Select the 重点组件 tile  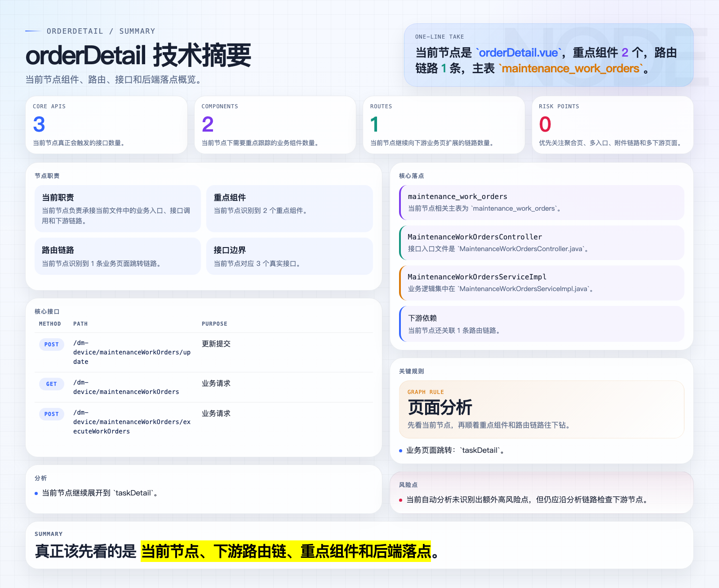click(x=289, y=208)
